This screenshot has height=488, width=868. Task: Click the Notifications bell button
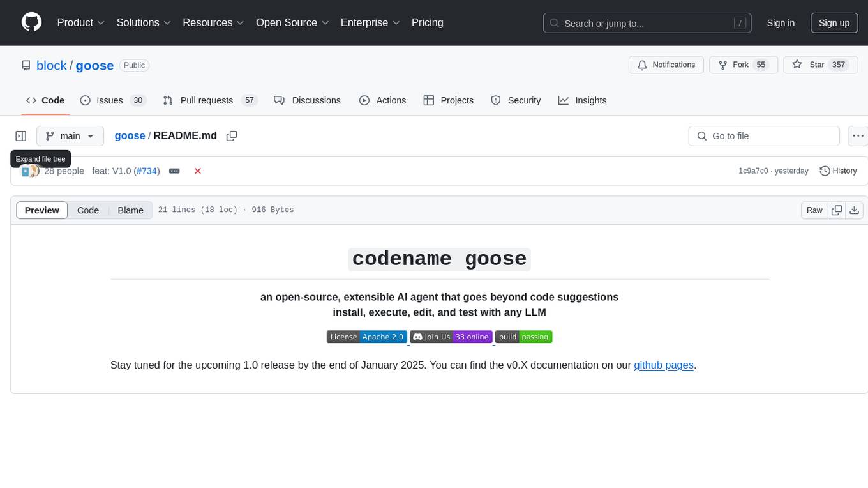pyautogui.click(x=666, y=65)
